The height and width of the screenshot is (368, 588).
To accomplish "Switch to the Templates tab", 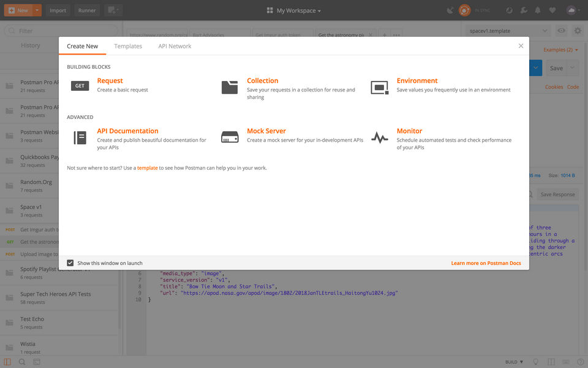I will tap(128, 46).
